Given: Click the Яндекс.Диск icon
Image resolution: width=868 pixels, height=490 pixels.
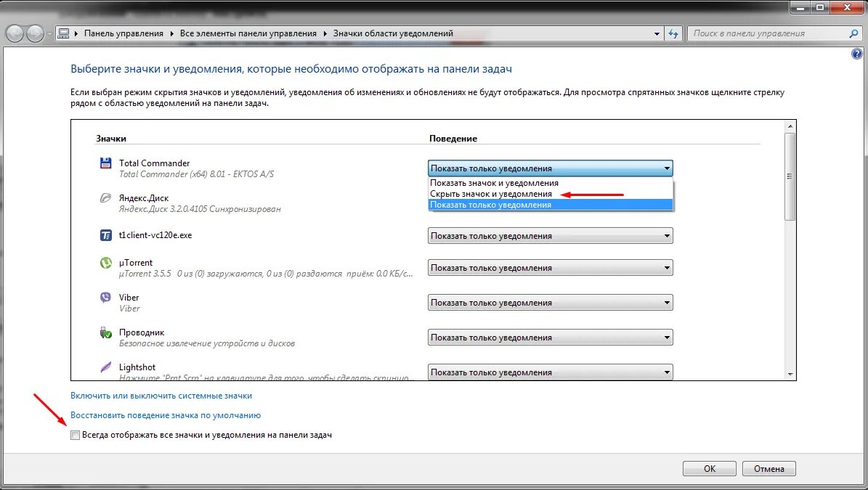Looking at the screenshot, I should 106,198.
